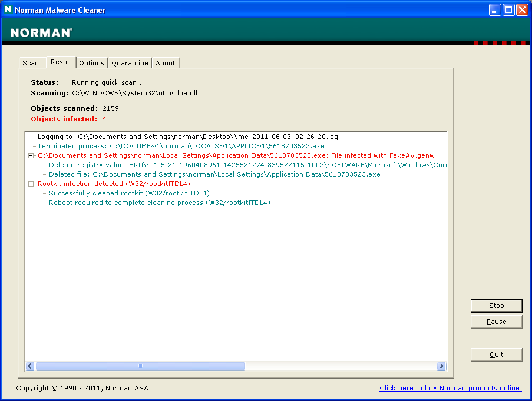Select the 'Terminated process' log row
The height and width of the screenshot is (401, 532).
click(x=181, y=146)
